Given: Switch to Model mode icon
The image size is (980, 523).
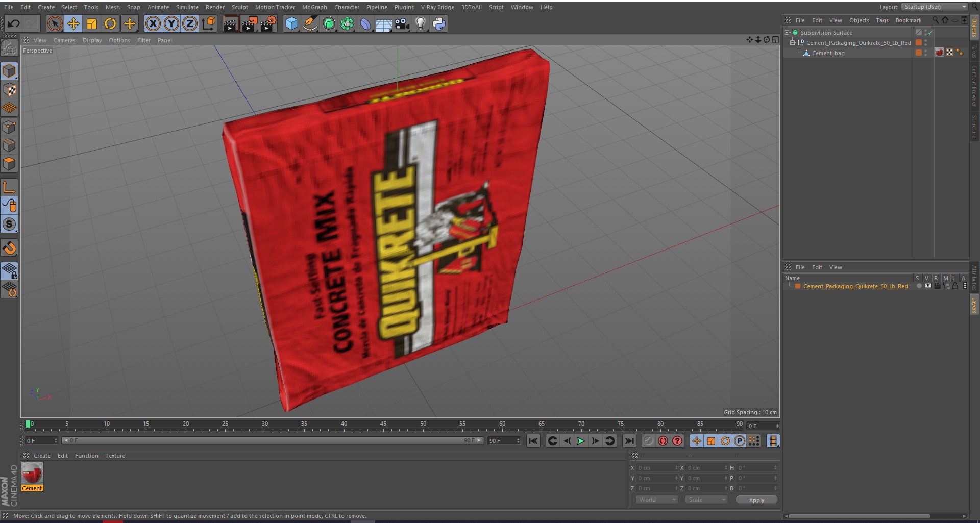Looking at the screenshot, I should (x=9, y=71).
